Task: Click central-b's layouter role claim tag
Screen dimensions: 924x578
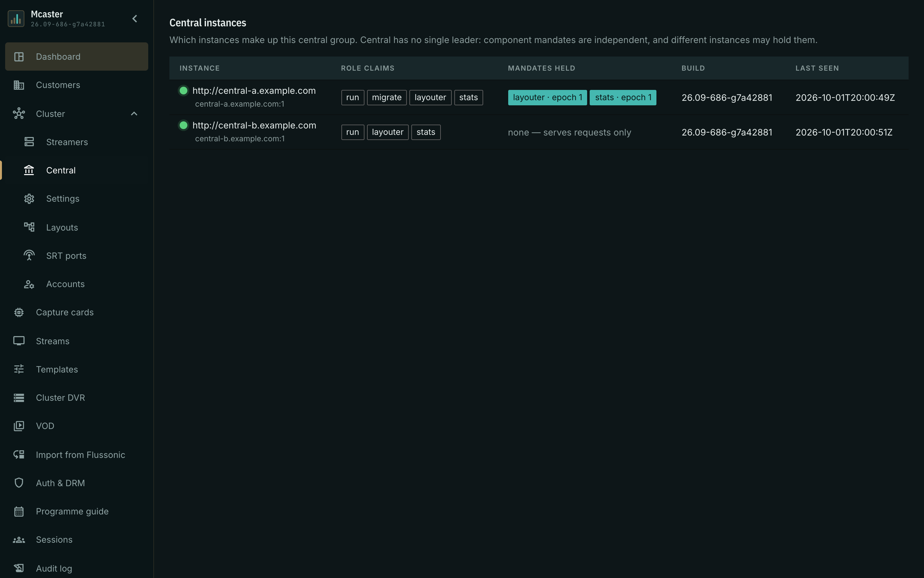Action: tap(388, 132)
